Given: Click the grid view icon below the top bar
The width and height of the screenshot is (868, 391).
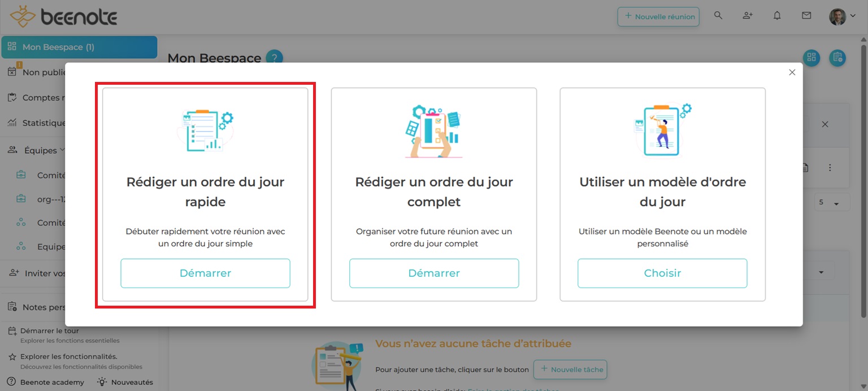Looking at the screenshot, I should 811,58.
